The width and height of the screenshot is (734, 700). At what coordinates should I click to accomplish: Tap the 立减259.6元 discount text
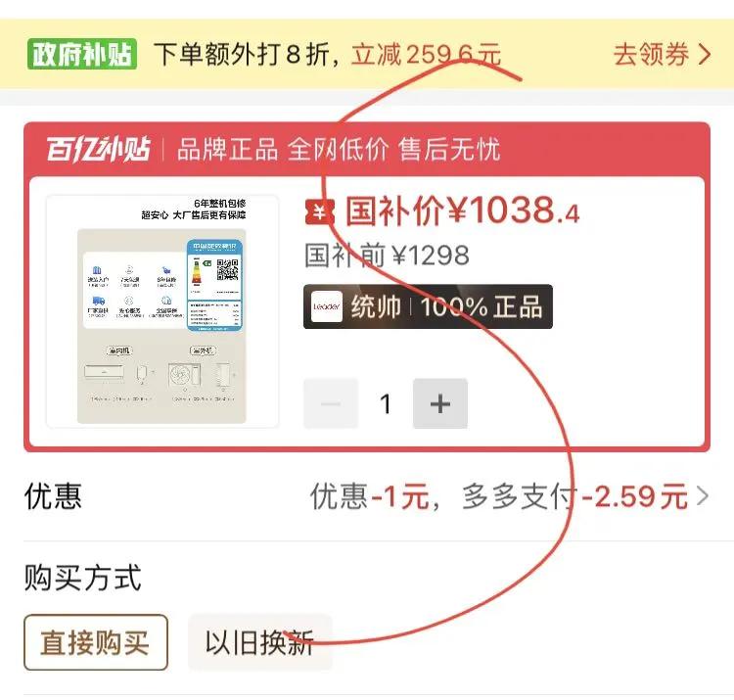(426, 54)
